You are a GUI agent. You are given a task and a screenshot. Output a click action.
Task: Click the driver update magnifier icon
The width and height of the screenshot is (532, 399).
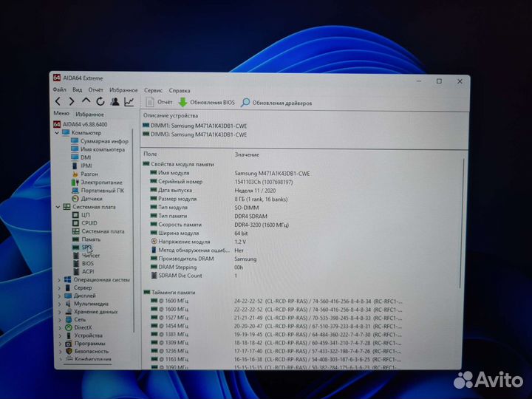point(245,103)
